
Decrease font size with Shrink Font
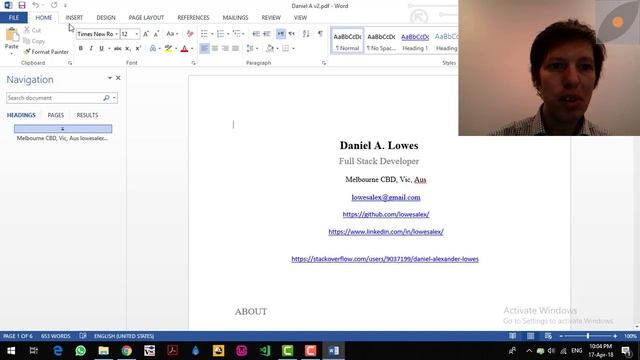click(x=156, y=34)
